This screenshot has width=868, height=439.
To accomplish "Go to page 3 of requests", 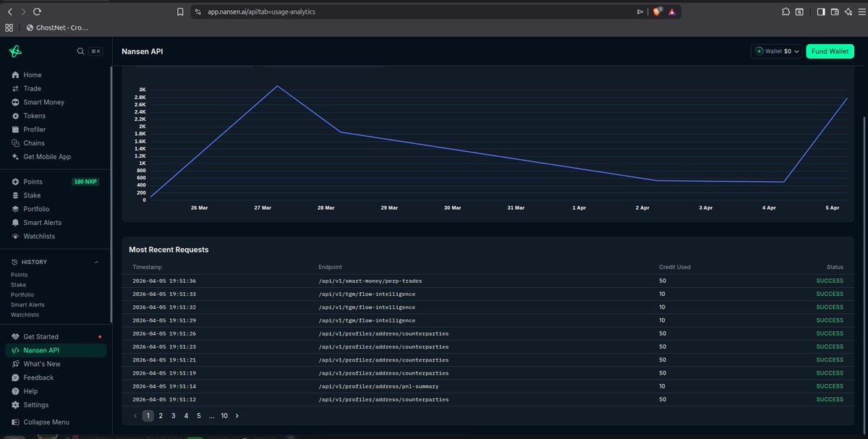I will 174,416.
